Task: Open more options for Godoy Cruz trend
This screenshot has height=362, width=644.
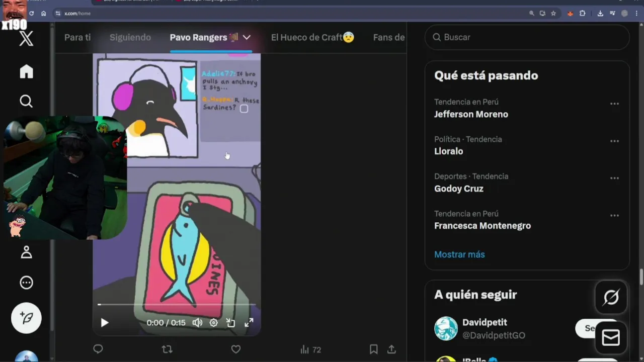Action: (614, 178)
